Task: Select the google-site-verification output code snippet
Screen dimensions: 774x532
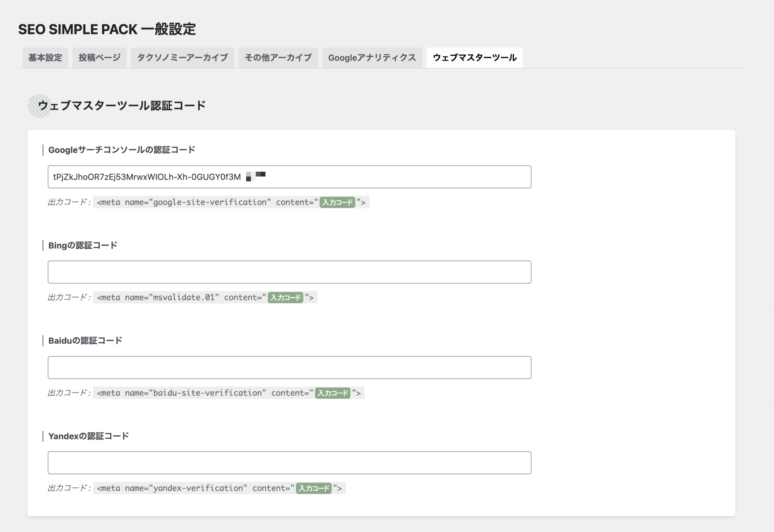Action: point(231,202)
